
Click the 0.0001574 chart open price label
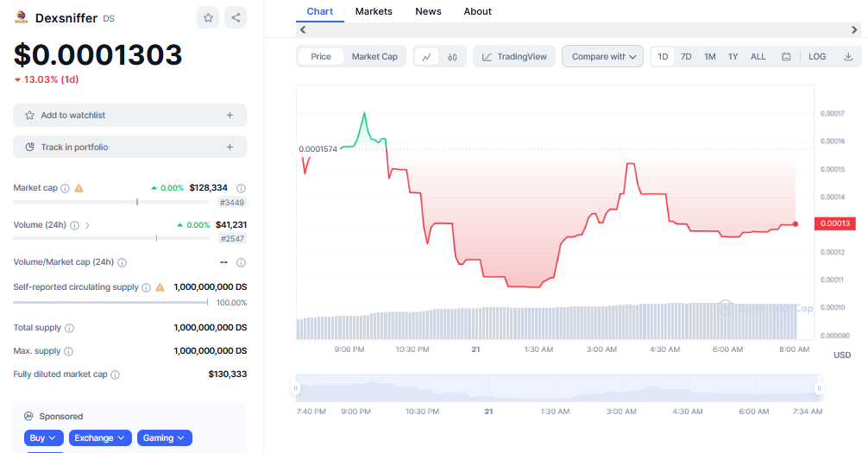tap(318, 149)
